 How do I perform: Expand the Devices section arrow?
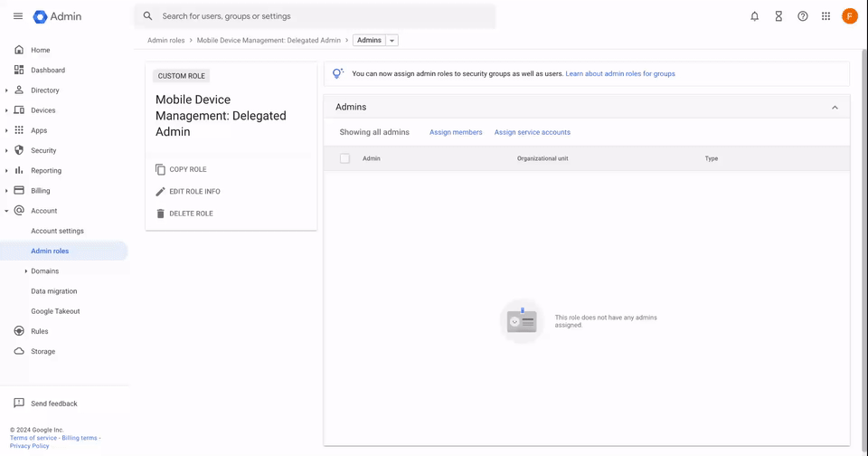pyautogui.click(x=6, y=110)
